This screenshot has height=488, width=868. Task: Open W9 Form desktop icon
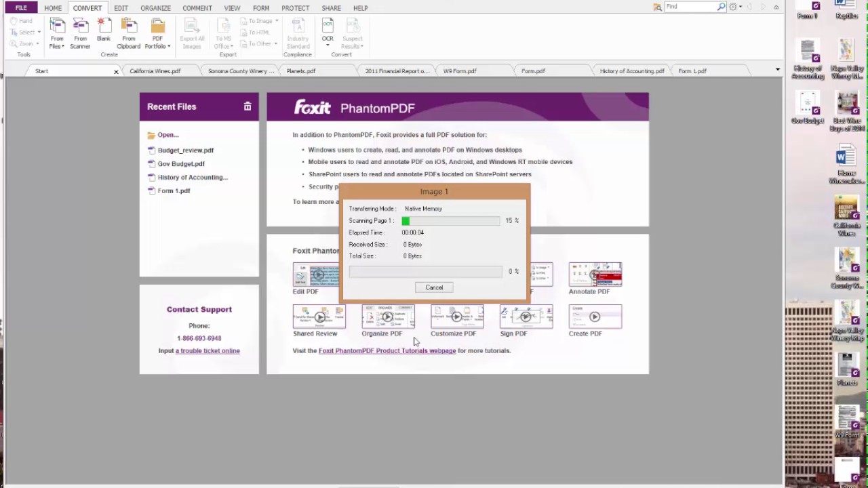(846, 422)
